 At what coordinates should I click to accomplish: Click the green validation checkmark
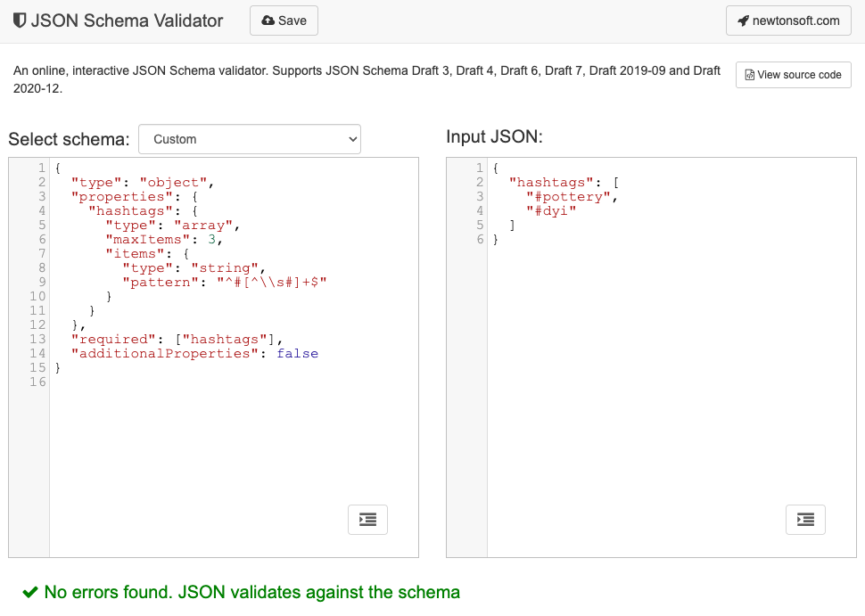[x=32, y=592]
